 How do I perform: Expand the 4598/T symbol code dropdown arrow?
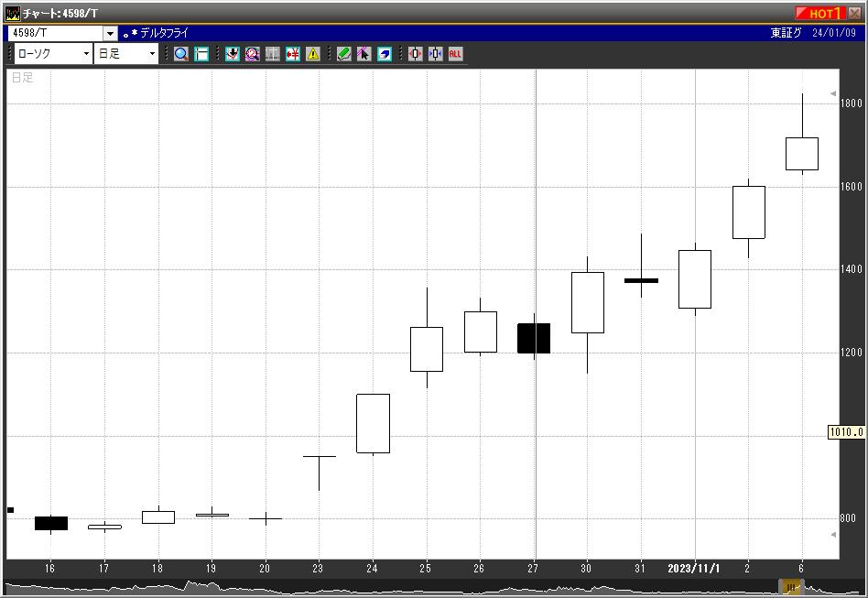coord(110,34)
